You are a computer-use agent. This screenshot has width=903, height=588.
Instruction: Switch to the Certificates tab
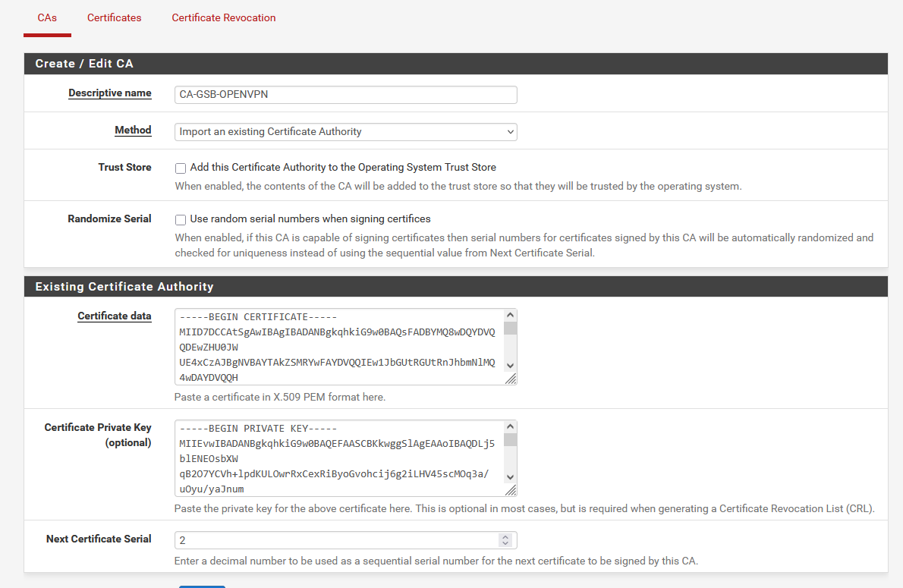(x=114, y=17)
